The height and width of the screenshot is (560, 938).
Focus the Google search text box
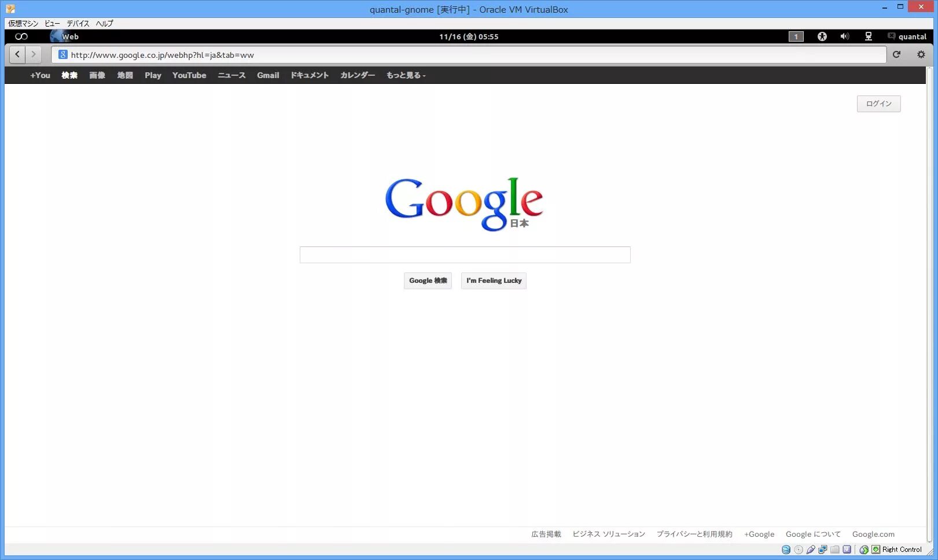465,255
